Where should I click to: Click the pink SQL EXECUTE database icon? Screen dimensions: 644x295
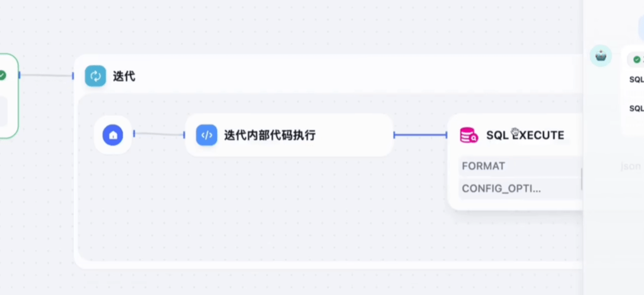click(x=469, y=135)
